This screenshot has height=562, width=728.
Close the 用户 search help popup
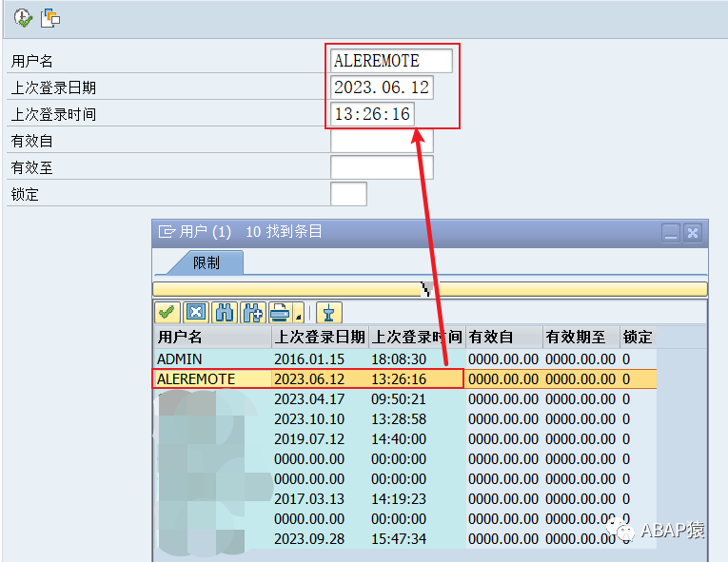click(x=693, y=233)
